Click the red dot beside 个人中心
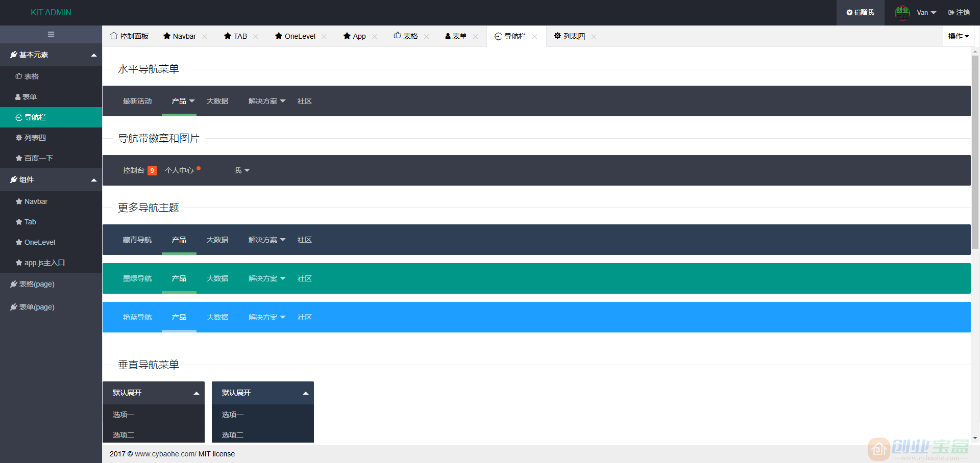The image size is (980, 463). click(x=199, y=168)
